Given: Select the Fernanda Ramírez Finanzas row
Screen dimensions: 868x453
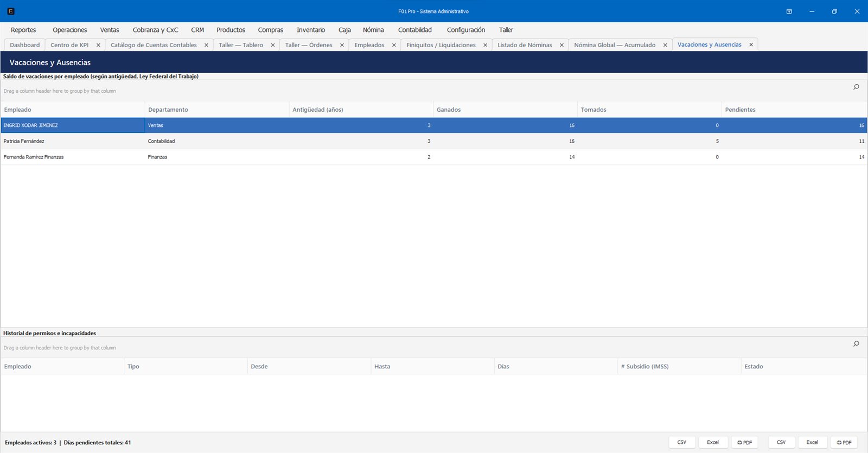Looking at the screenshot, I should 433,157.
